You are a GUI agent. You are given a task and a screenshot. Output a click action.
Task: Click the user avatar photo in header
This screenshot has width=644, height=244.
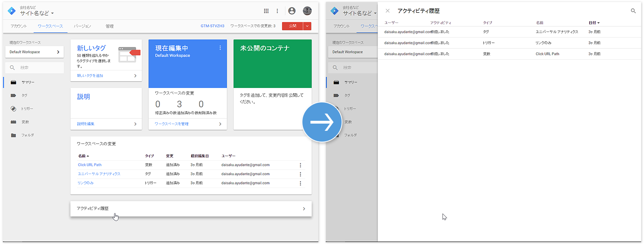(307, 11)
